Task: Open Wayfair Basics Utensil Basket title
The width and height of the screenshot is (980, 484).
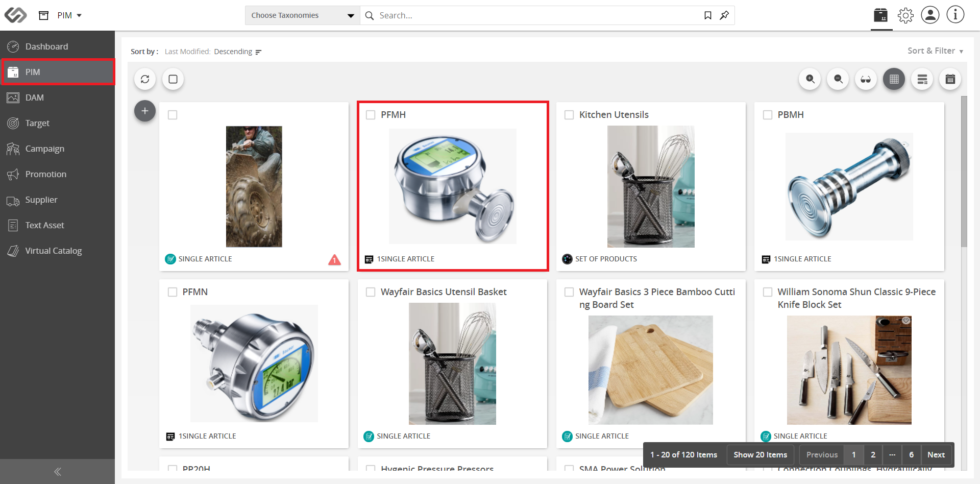Action: 444,292
